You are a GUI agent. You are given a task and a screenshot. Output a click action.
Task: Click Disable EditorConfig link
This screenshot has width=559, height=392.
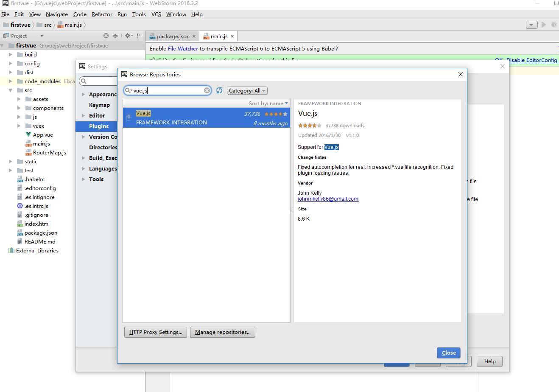coord(532,60)
